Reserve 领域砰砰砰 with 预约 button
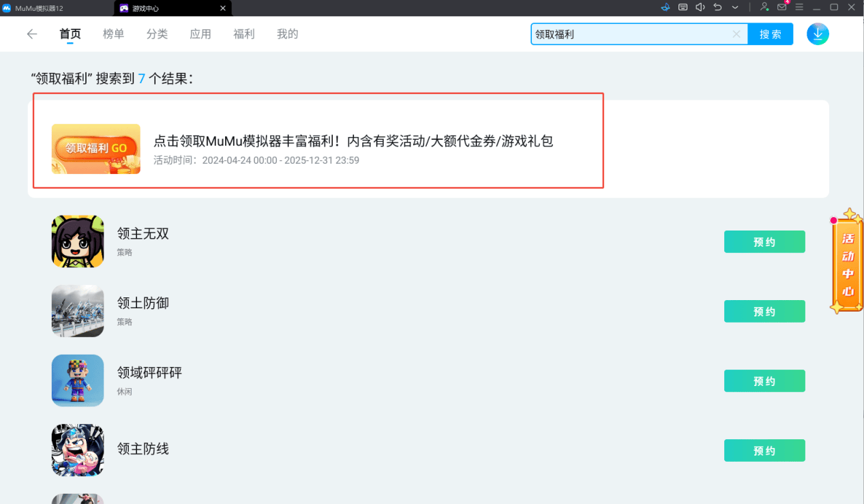Screen dimensions: 864x504 (x=764, y=381)
